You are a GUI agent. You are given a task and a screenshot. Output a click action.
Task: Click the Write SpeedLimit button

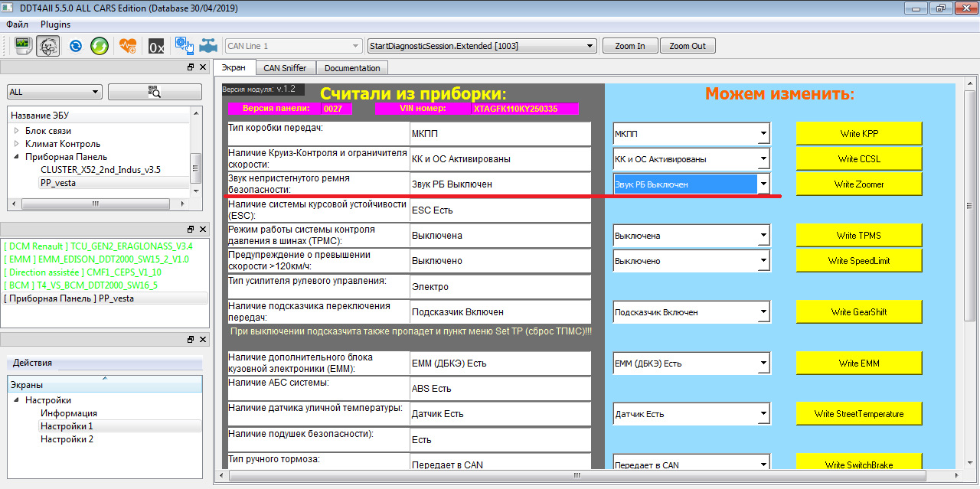point(859,260)
